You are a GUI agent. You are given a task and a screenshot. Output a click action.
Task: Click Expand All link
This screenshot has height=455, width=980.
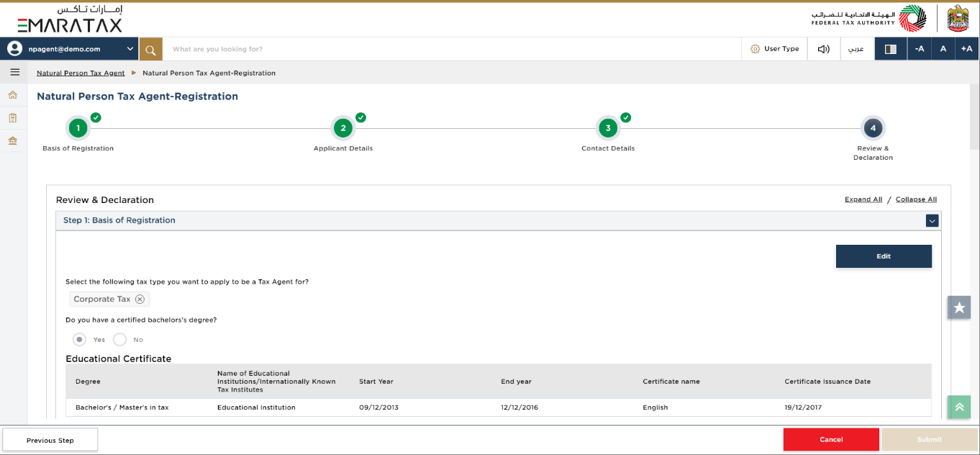click(863, 199)
